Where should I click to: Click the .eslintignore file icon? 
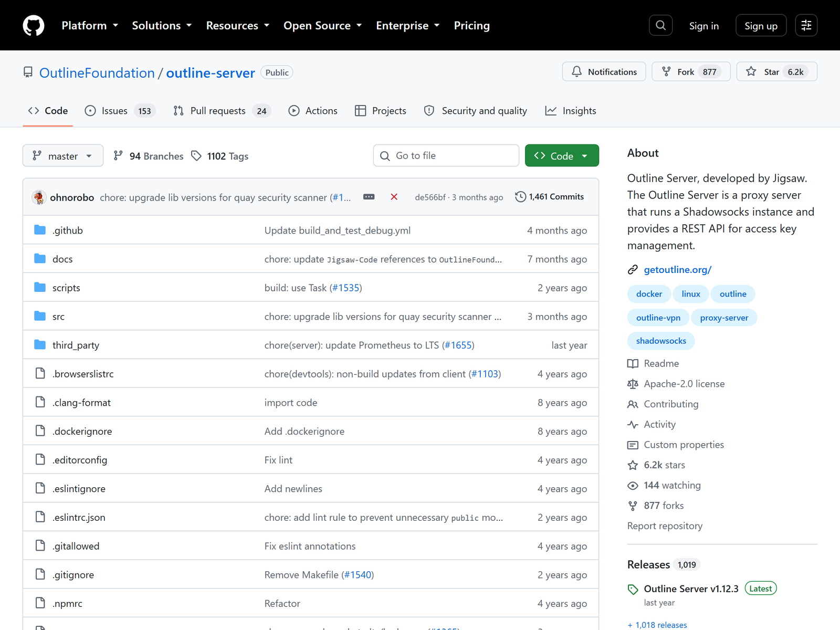point(40,488)
